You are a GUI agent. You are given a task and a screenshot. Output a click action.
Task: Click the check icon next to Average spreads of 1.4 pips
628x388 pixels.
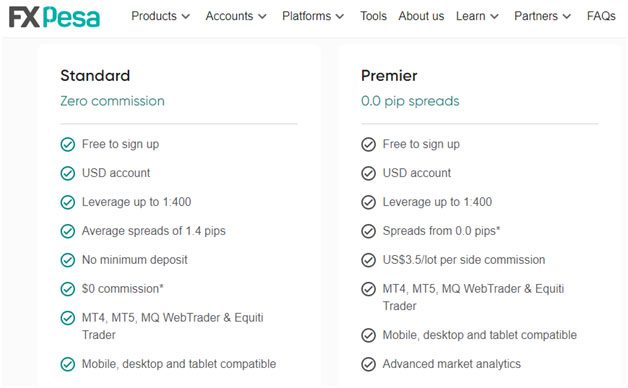[x=68, y=231]
